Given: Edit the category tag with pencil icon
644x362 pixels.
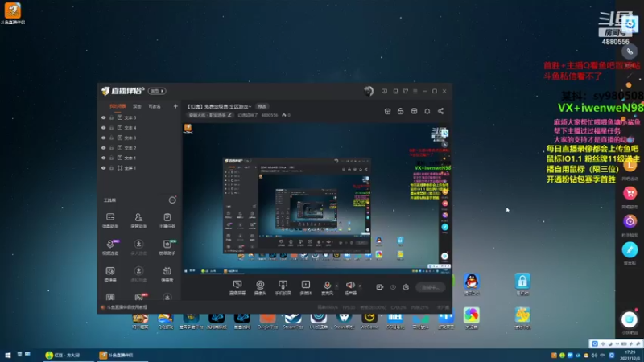Looking at the screenshot, I should click(229, 115).
